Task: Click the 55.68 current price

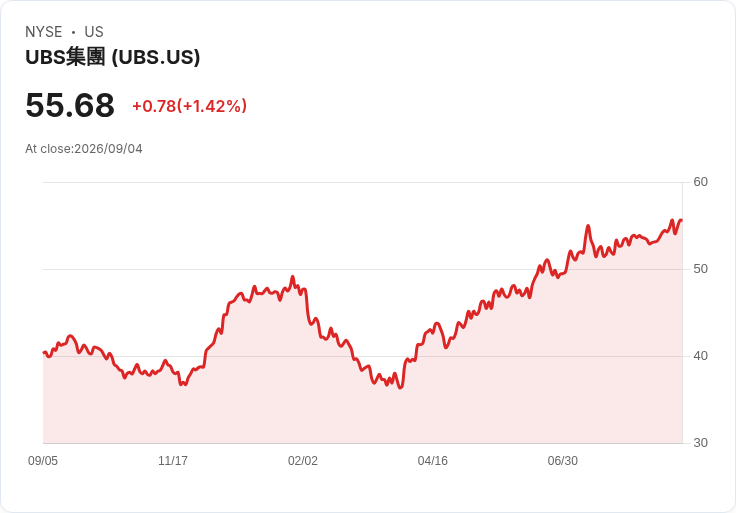Action: point(70,105)
